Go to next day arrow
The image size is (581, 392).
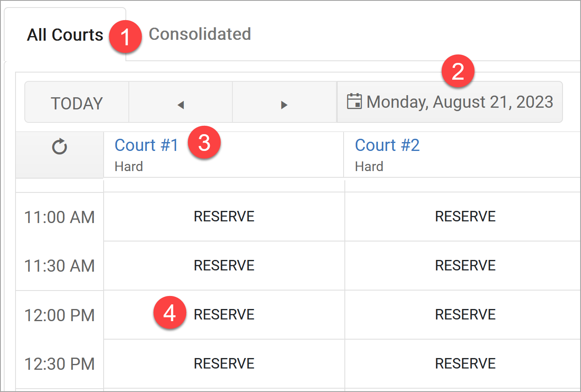284,105
